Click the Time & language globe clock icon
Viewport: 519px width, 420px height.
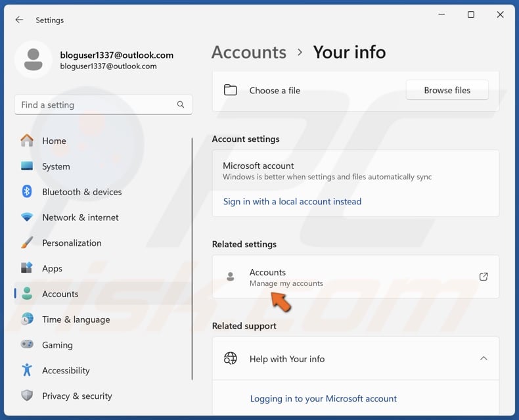[x=27, y=319]
